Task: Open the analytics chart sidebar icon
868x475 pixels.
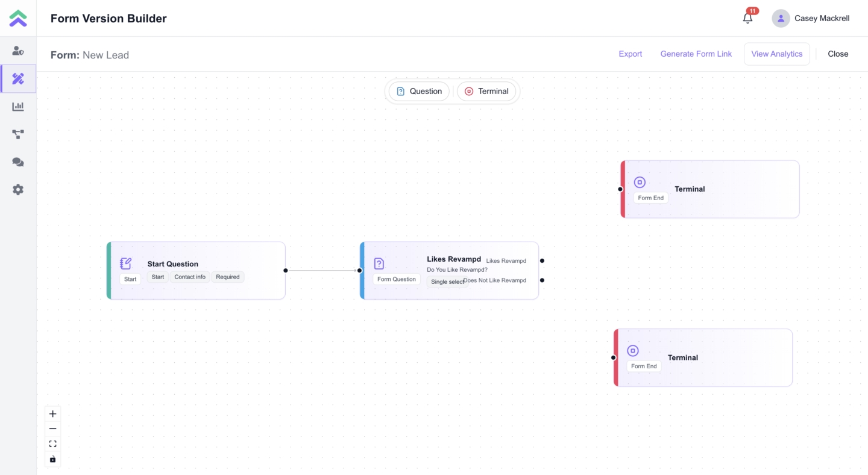Action: (18, 107)
